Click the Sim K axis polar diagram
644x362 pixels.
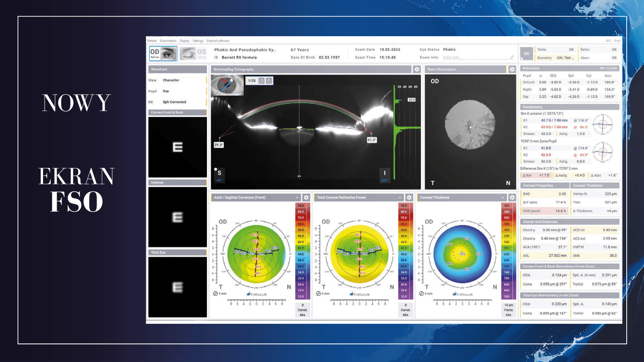603,124
